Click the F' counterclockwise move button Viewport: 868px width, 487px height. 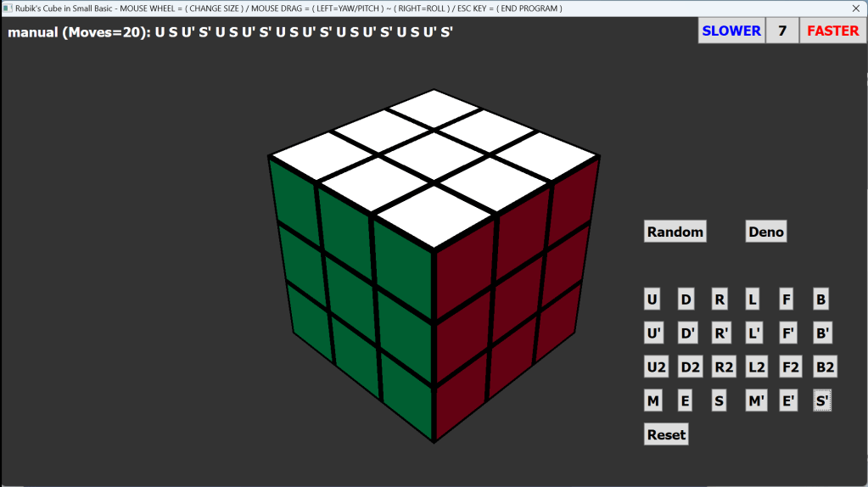[787, 333]
